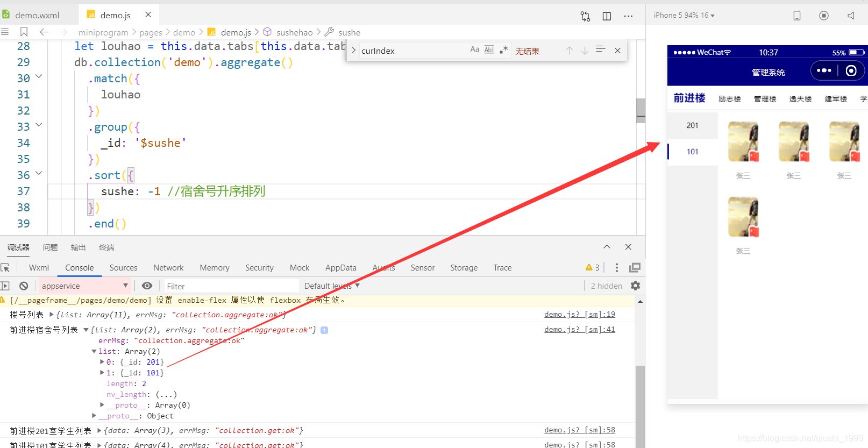Select the 管理楼 tab in simulator
Viewport: 868px width, 448px height.
(x=765, y=99)
